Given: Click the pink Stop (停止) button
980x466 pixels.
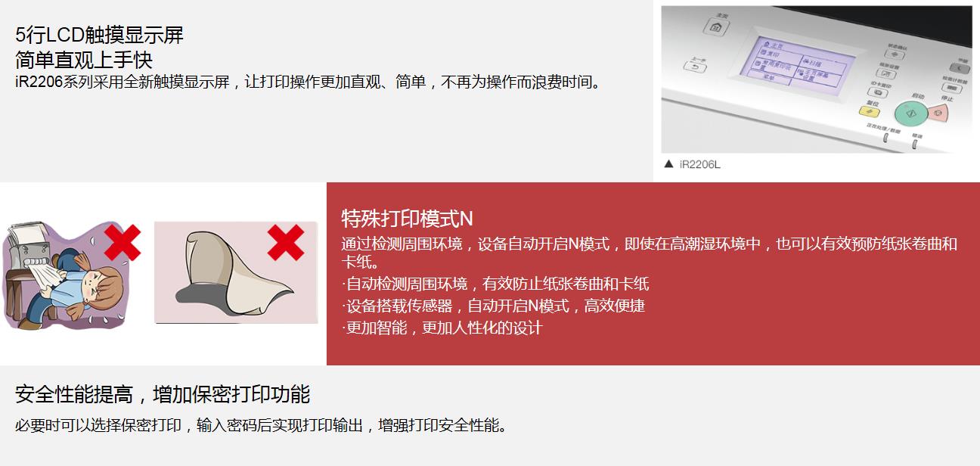Looking at the screenshot, I should click(938, 112).
